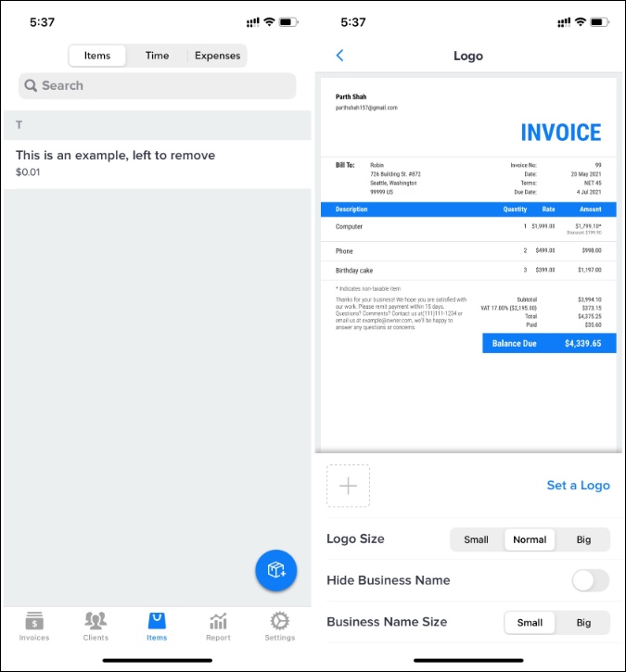Select the Items segment at top
This screenshot has width=626, height=672.
[x=97, y=56]
